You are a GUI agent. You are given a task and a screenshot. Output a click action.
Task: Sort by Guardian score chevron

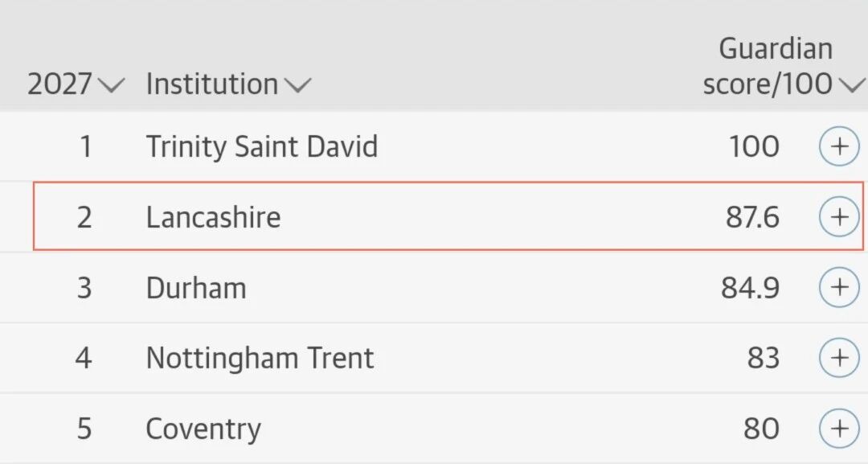852,85
